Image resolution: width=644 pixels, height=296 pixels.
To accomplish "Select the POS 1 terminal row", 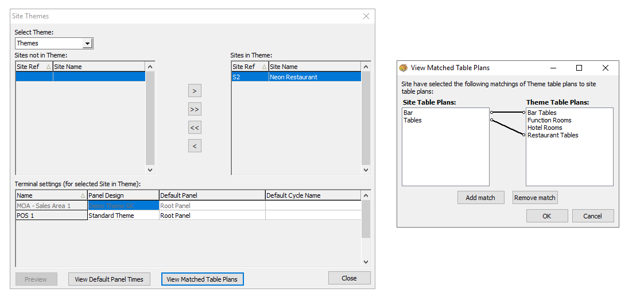I will coord(51,216).
